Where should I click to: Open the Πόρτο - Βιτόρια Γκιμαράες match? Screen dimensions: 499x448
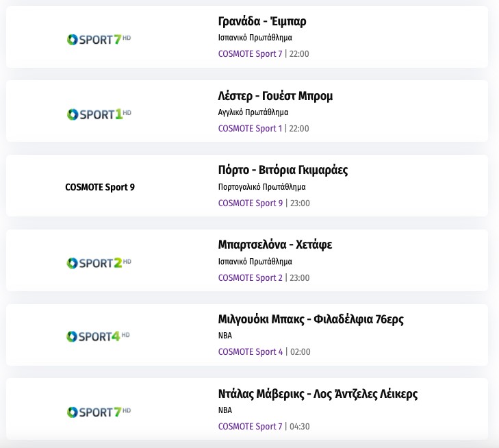point(283,170)
